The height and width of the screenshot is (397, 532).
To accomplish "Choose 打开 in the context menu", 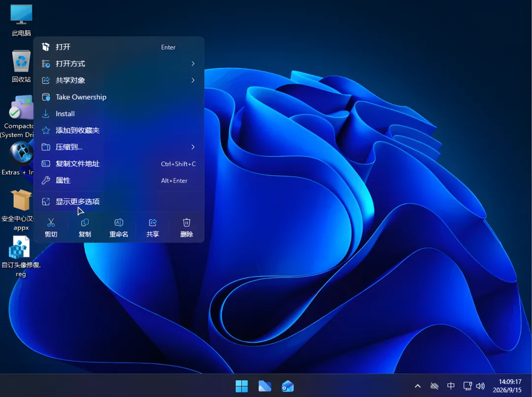I will click(119, 47).
